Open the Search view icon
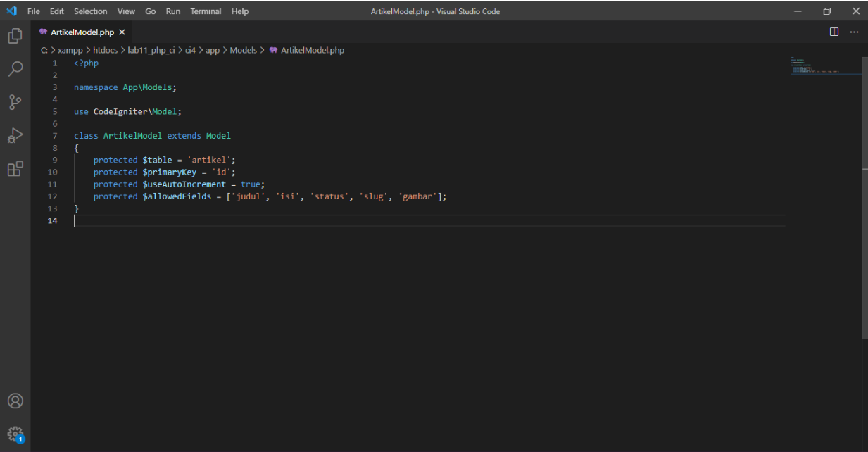868x452 pixels. [x=15, y=68]
